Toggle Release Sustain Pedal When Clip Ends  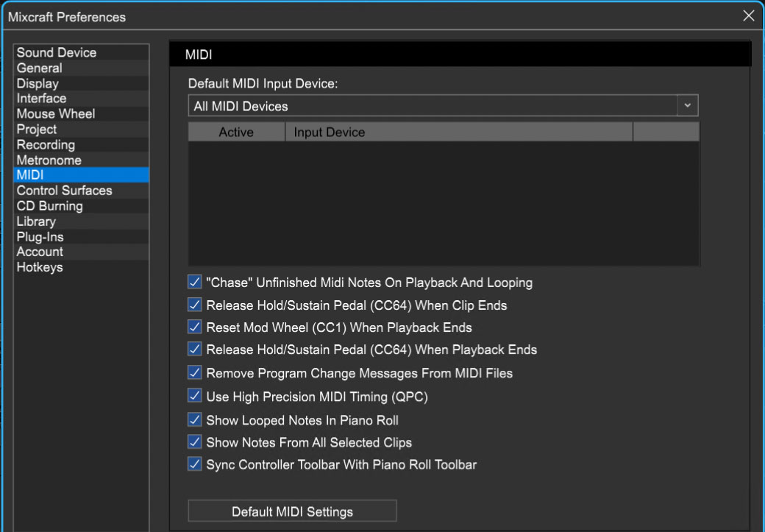click(195, 305)
